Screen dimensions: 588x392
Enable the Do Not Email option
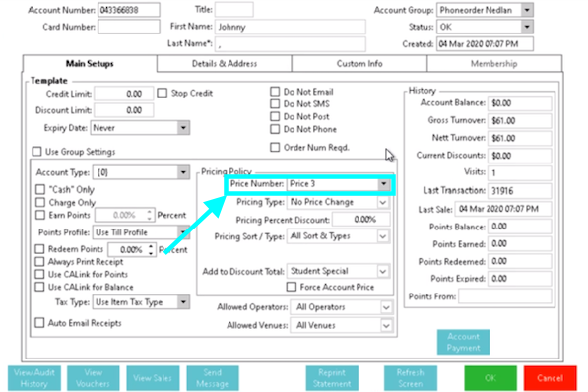click(275, 92)
